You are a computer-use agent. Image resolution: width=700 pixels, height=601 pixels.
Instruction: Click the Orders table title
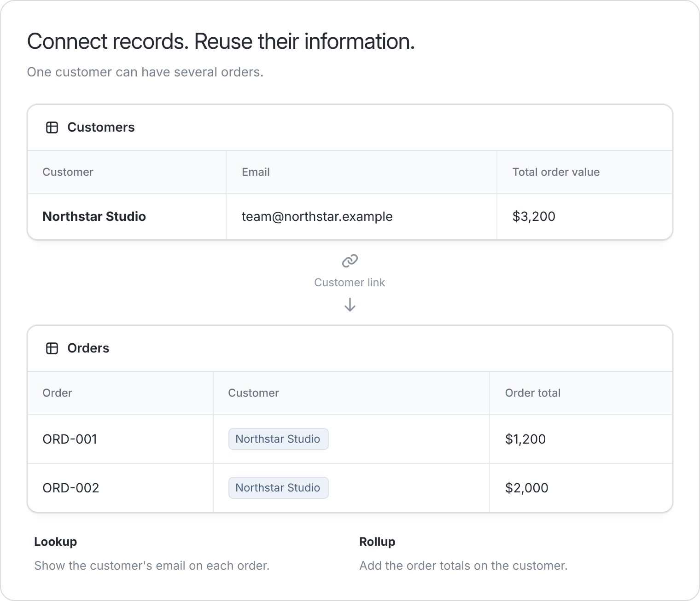click(88, 348)
